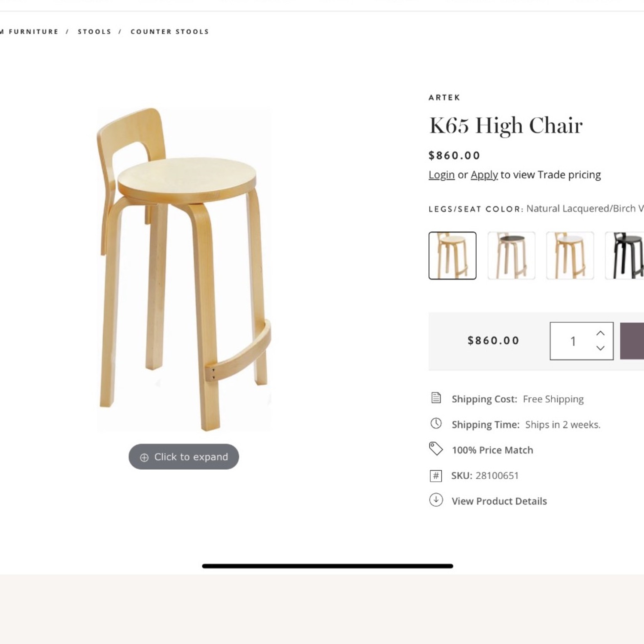
Task: Click the 100% Price Match tag icon
Action: [436, 449]
